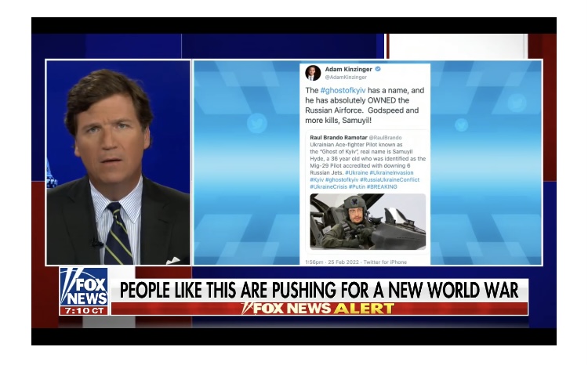Image resolution: width=588 pixels, height=365 pixels.
Task: Click the Adam Kinzinger display name
Action: tap(348, 69)
